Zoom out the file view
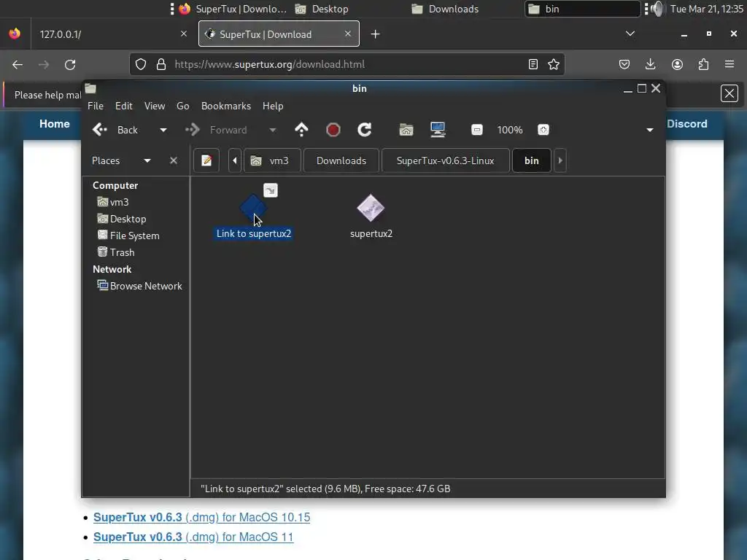Screen dimensions: 747x560 [x=477, y=130]
